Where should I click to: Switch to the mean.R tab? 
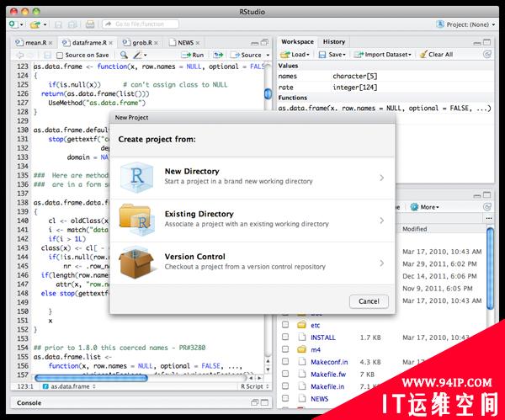[34, 43]
